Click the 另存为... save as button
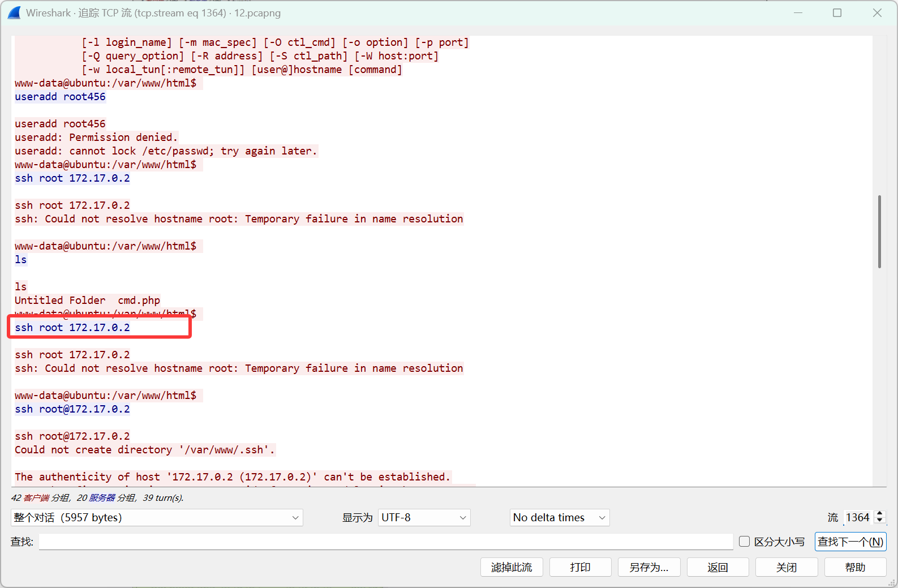 point(648,567)
